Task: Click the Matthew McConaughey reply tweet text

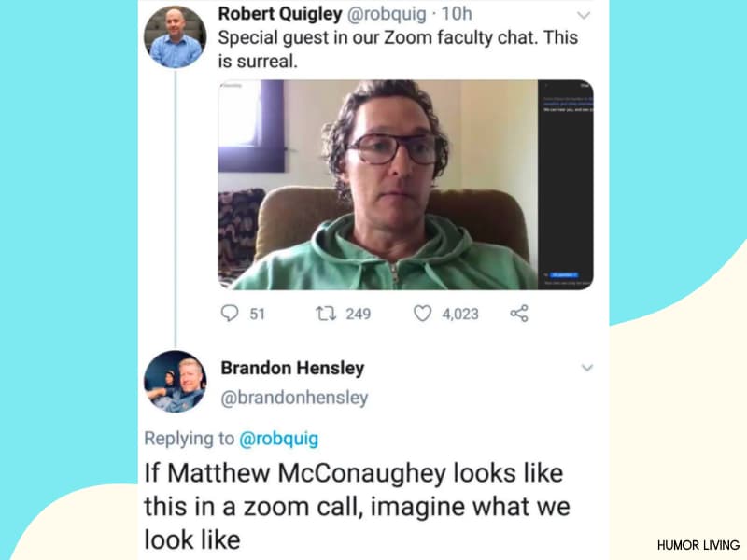Action: coord(357,506)
